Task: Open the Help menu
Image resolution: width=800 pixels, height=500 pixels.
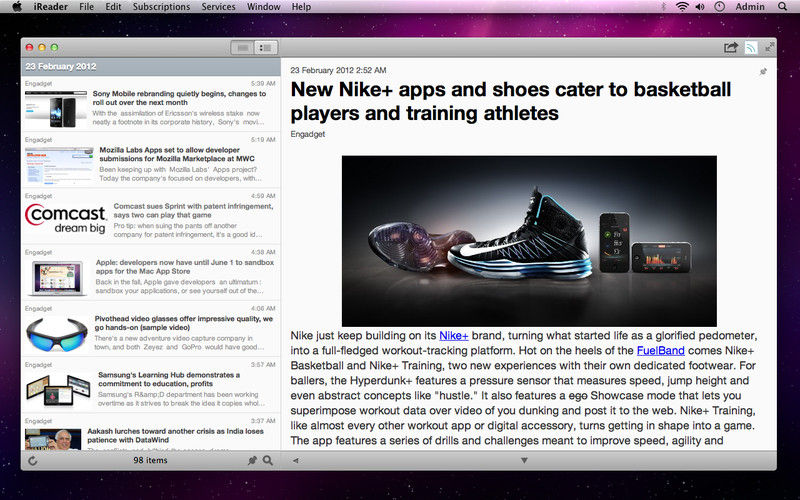Action: pos(301,7)
